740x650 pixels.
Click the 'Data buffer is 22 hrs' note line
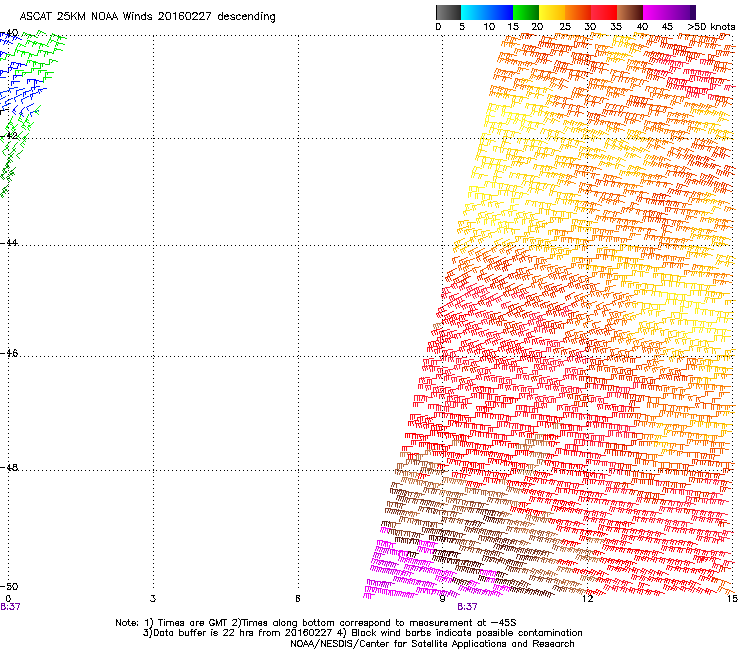click(x=362, y=633)
